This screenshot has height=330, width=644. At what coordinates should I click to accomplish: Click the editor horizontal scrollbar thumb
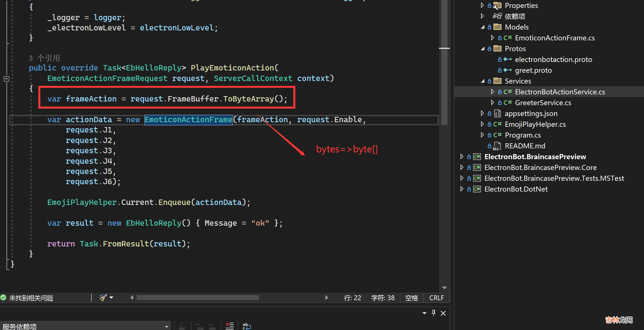(198, 298)
